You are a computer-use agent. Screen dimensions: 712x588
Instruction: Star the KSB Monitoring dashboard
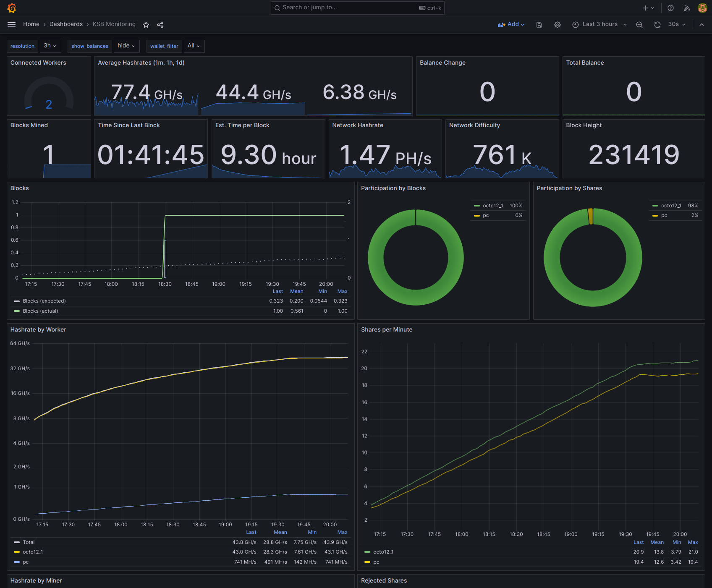pos(146,25)
